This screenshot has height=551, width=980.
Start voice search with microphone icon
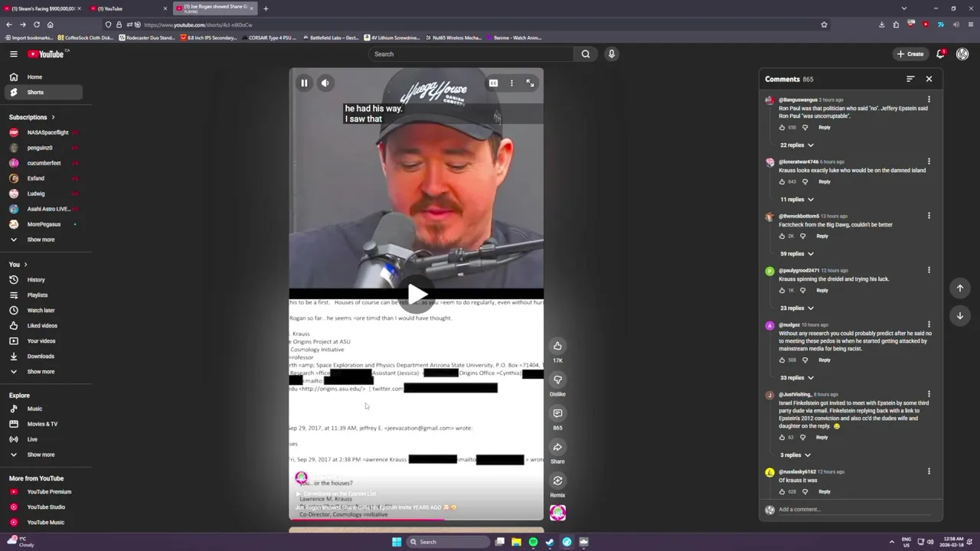click(611, 54)
